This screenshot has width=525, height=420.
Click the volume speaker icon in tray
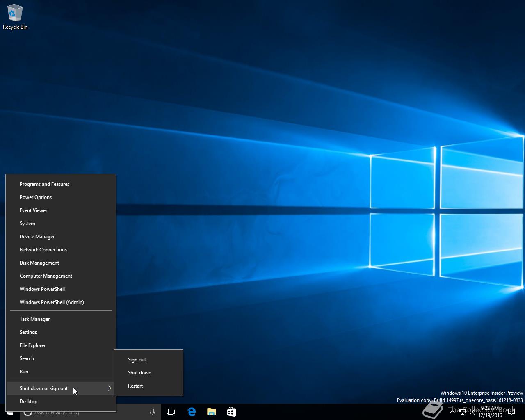point(472,412)
